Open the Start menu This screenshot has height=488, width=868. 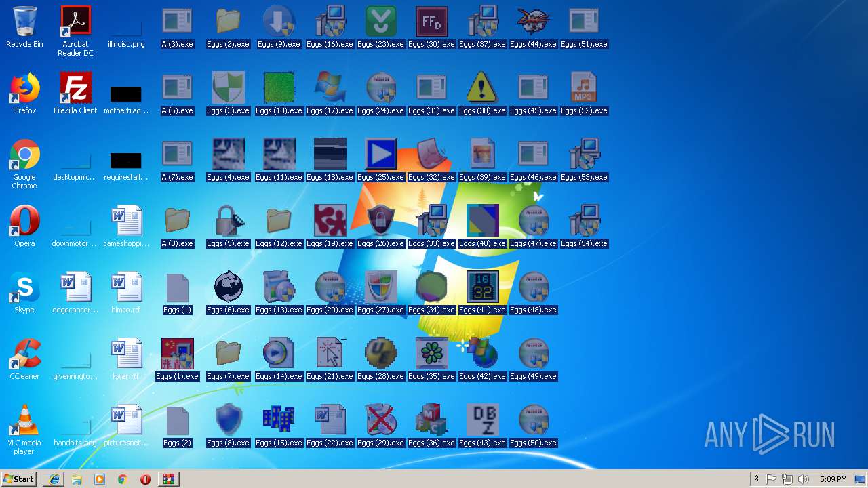19,479
